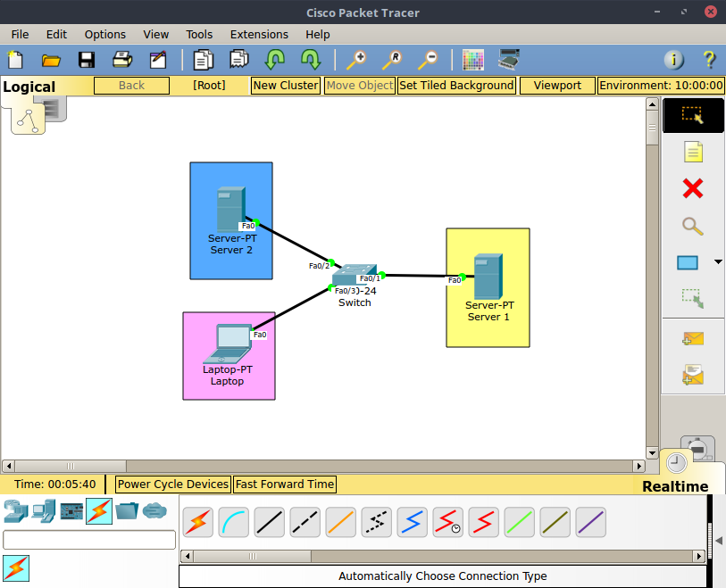Click the New Cluster button

[x=286, y=86]
